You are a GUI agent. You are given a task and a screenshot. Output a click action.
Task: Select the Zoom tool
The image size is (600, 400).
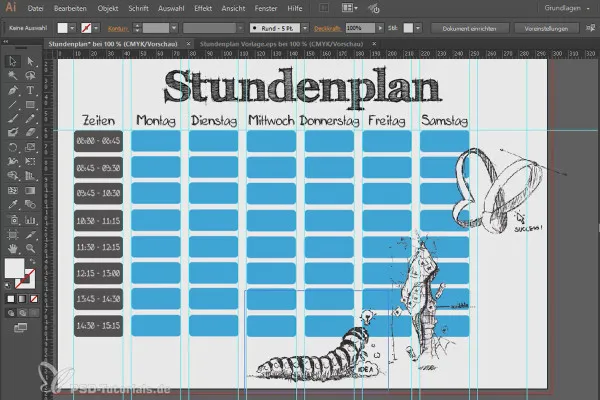click(x=30, y=249)
